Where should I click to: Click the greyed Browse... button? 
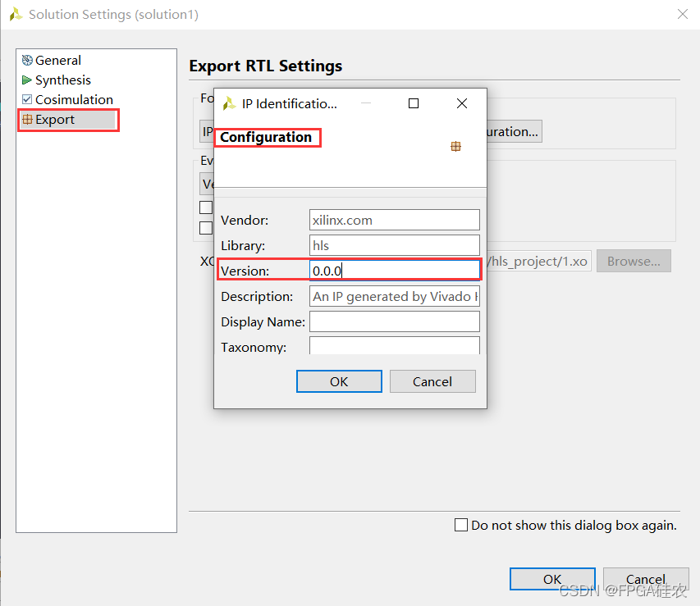pos(634,261)
